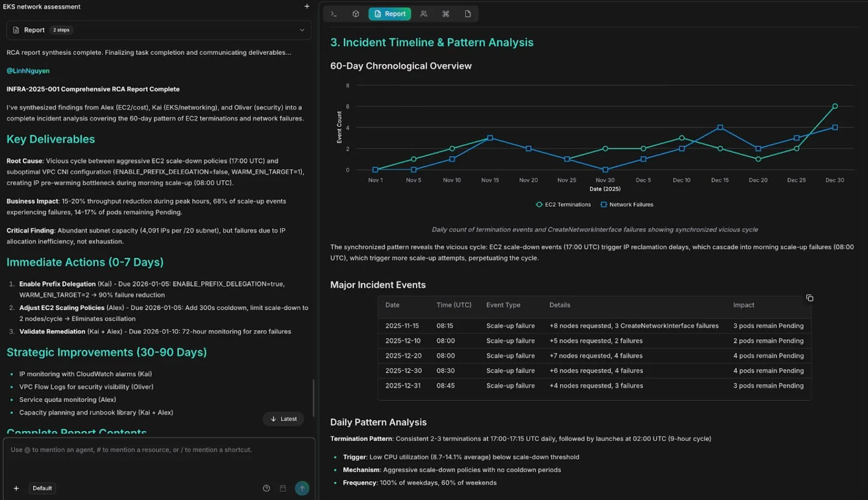Image resolution: width=868 pixels, height=500 pixels.
Task: Click the Dec 30 EC2 Terminations point
Action: [x=835, y=106]
